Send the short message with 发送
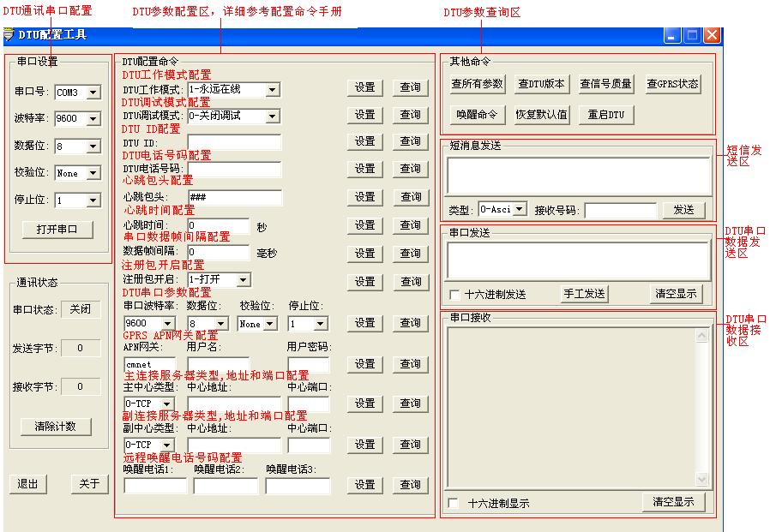The height and width of the screenshot is (532, 770). pyautogui.click(x=683, y=210)
